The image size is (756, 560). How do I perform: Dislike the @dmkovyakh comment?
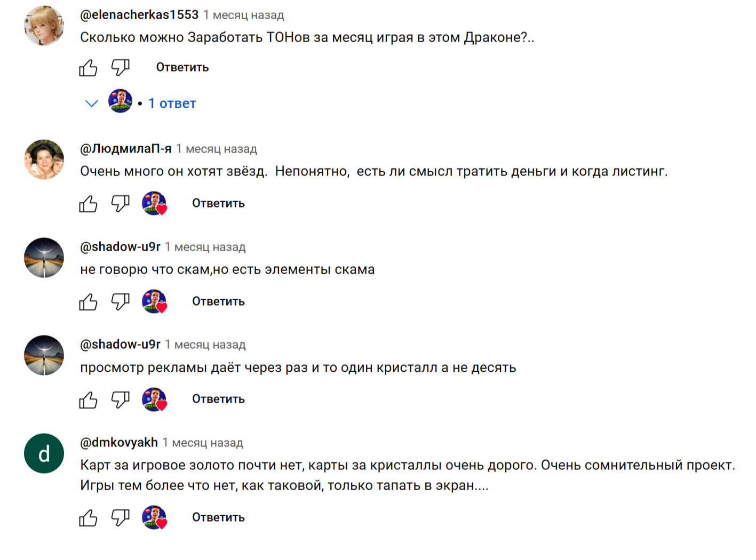tap(120, 518)
